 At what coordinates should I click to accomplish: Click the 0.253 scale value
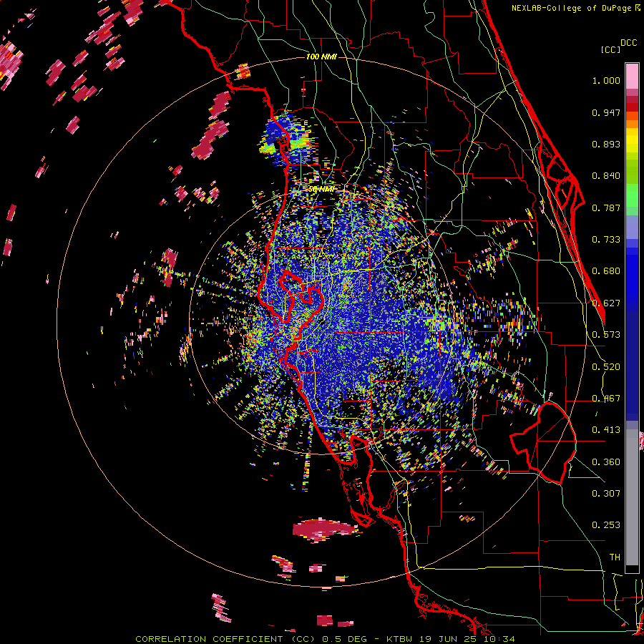tap(606, 525)
